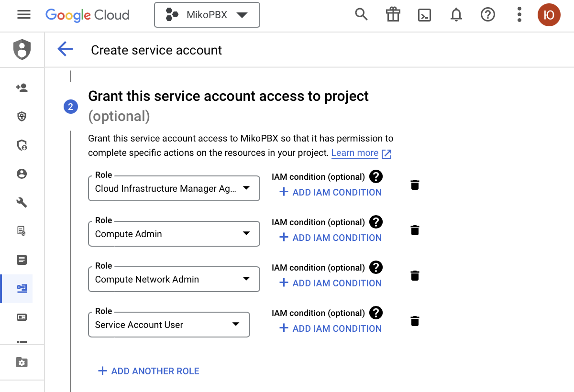574x392 pixels.
Task: Select Service Accounts in the left sidebar
Action: 22,289
